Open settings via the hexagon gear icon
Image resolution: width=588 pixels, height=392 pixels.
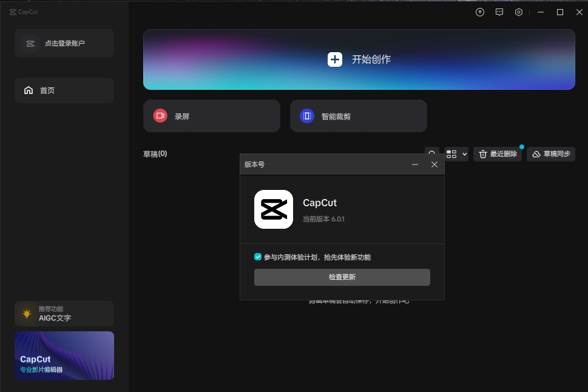coord(519,12)
